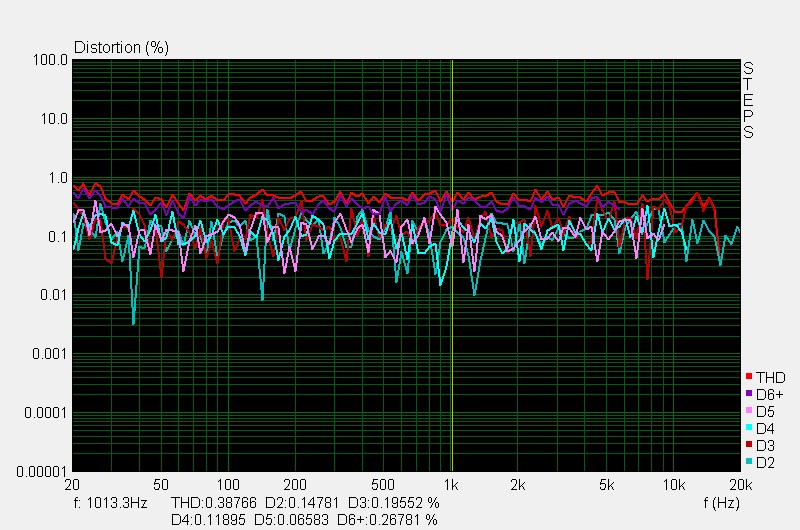Click the 200 x-axis tick label
800x530 pixels.
pos(295,485)
